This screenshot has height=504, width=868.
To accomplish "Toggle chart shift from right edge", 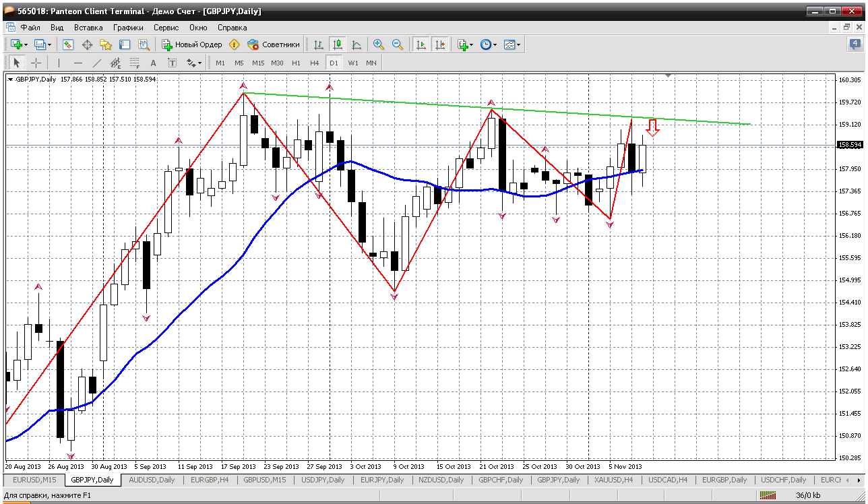I will pyautogui.click(x=440, y=44).
